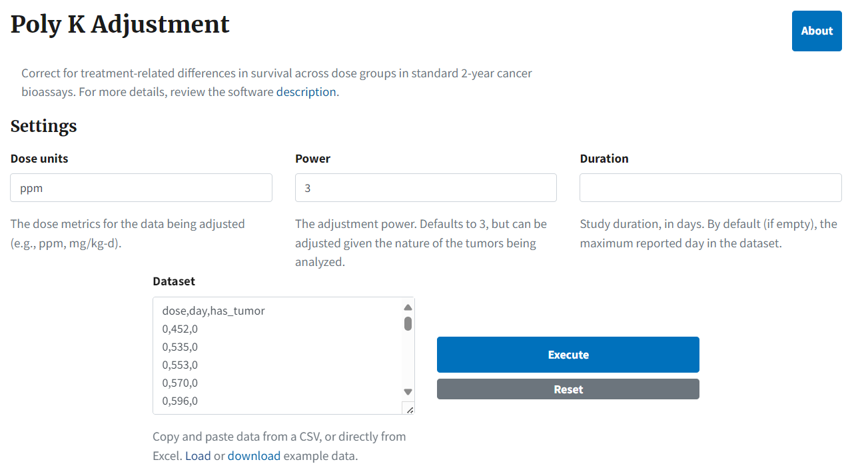Place cursor in the Dataset textarea header row
This screenshot has height=470, width=868.
213,311
